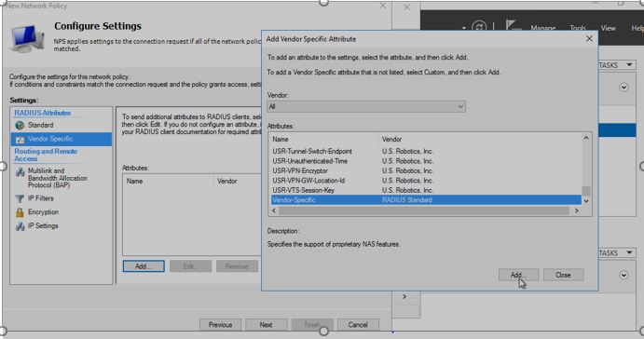The image size is (644, 339).
Task: Open the Vendor dropdown set to All
Action: coord(366,107)
